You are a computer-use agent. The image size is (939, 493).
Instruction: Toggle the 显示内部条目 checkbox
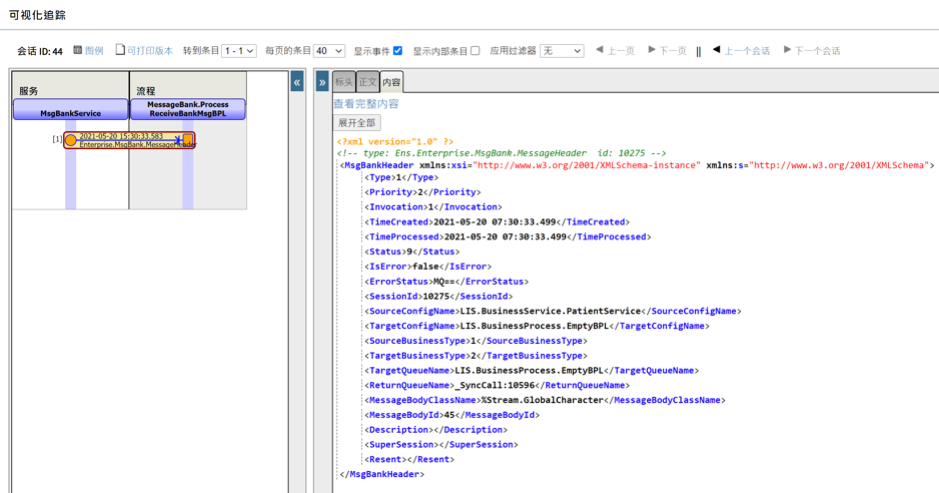[x=475, y=51]
